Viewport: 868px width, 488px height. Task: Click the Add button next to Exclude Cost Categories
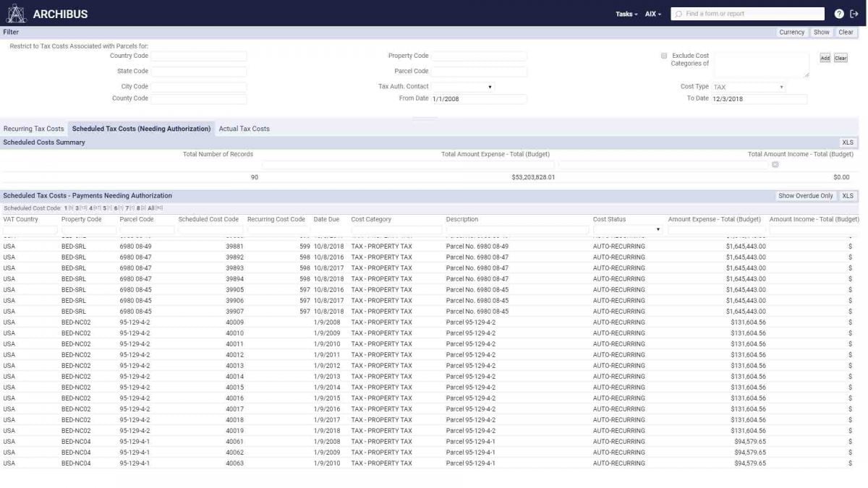[825, 57]
